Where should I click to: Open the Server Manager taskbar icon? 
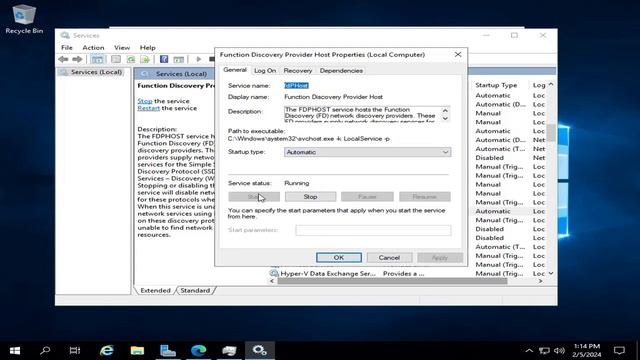(168, 351)
